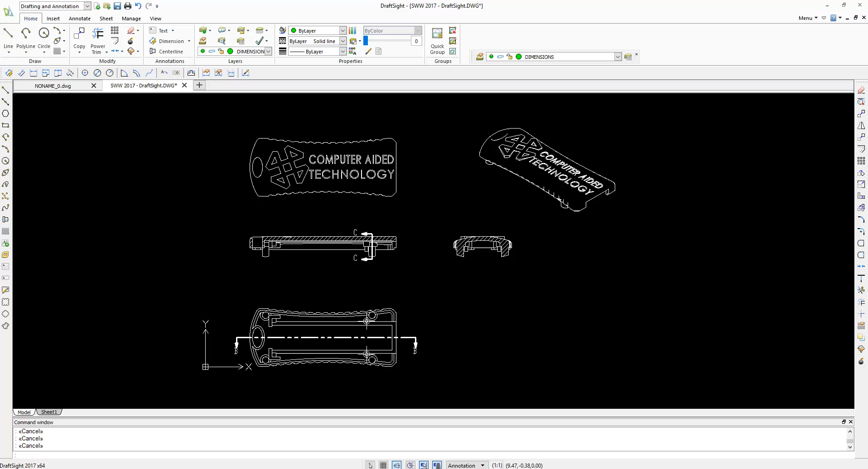This screenshot has width=868, height=469.
Task: Select the Circle tool in the ribbon
Action: (44, 38)
